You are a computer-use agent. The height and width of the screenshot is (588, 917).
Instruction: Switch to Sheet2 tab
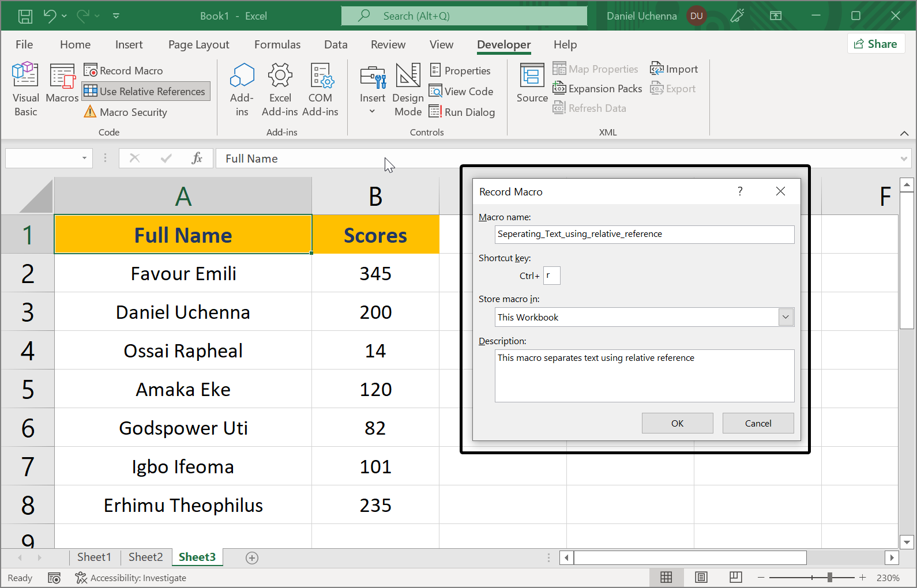pos(145,557)
